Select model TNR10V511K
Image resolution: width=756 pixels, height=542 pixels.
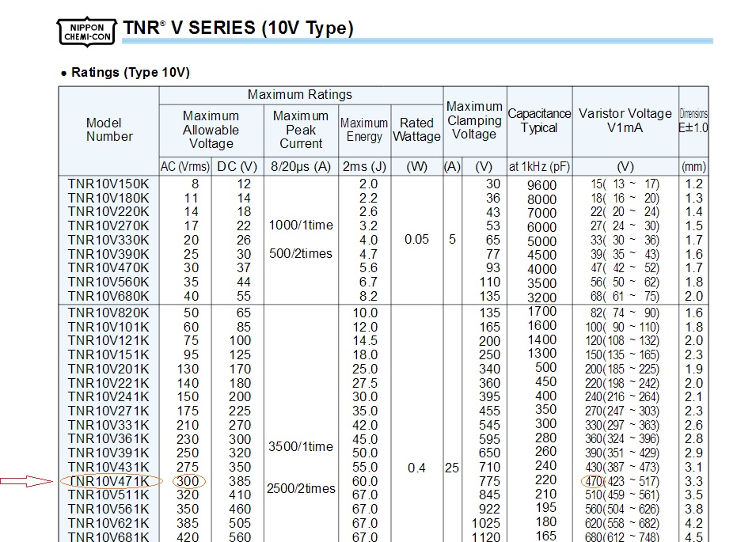108,495
